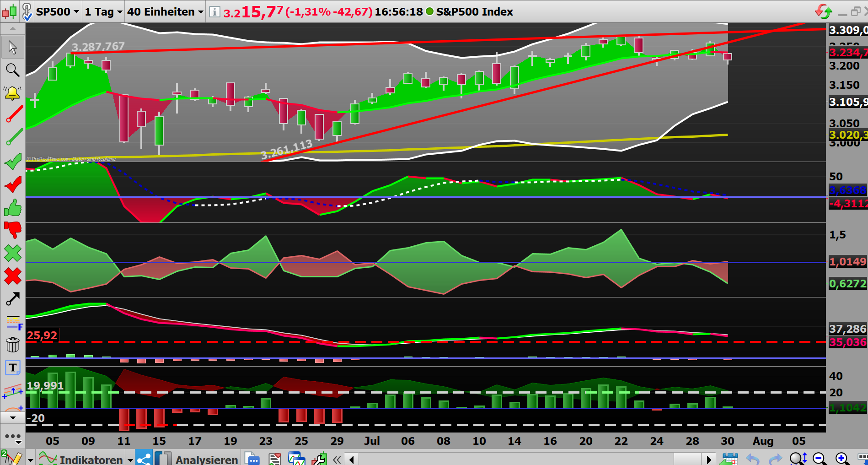Image resolution: width=868 pixels, height=465 pixels.
Task: Select the red line drawing tool
Action: pyautogui.click(x=14, y=114)
